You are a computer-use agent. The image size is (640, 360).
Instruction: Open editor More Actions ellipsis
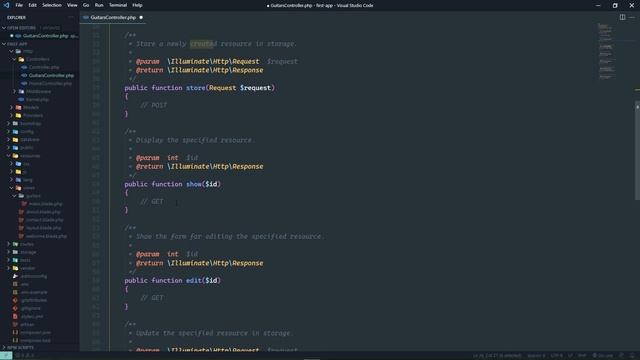pos(632,17)
